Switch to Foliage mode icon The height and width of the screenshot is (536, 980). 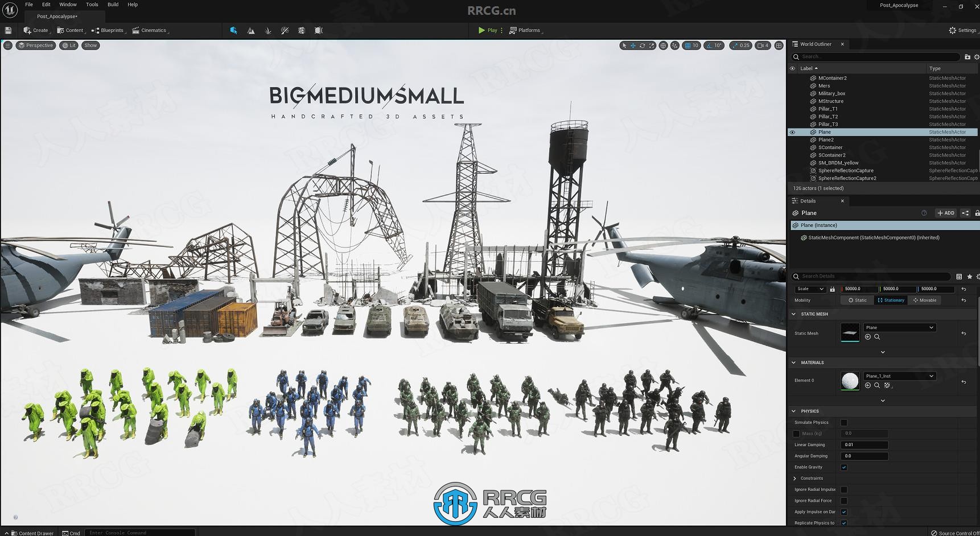[268, 30]
